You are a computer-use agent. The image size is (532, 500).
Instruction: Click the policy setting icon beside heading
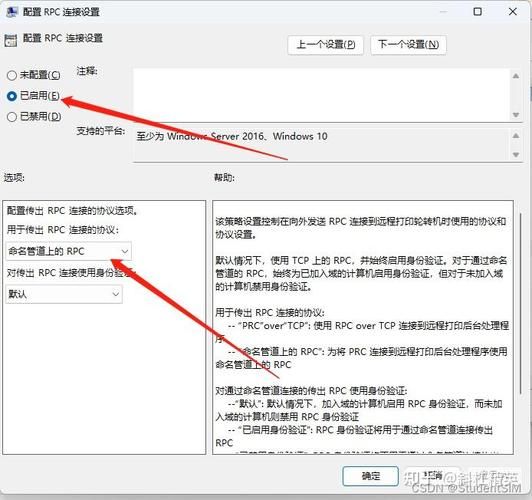pos(11,41)
